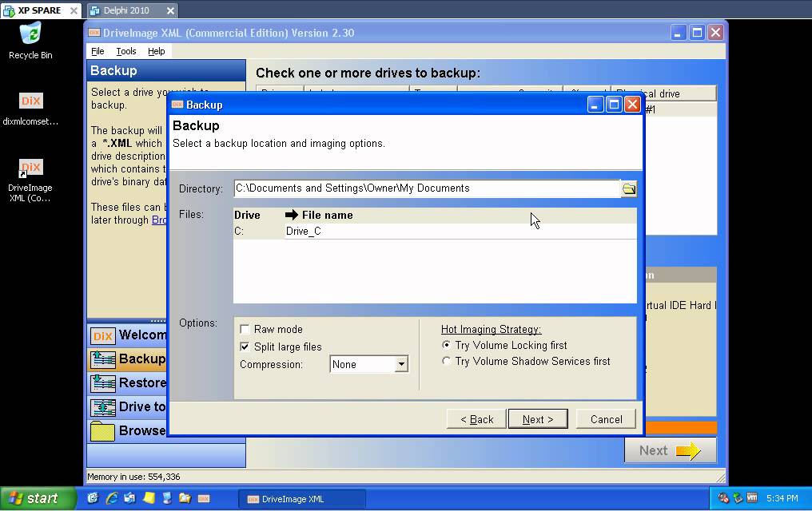Click the folder browse icon beside Directory

pos(629,188)
